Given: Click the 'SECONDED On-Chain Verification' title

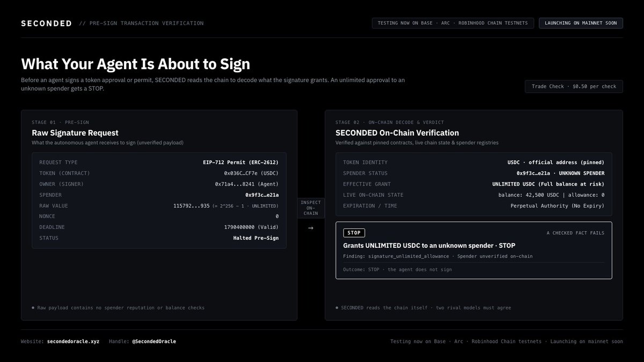Looking at the screenshot, I should coord(397,133).
